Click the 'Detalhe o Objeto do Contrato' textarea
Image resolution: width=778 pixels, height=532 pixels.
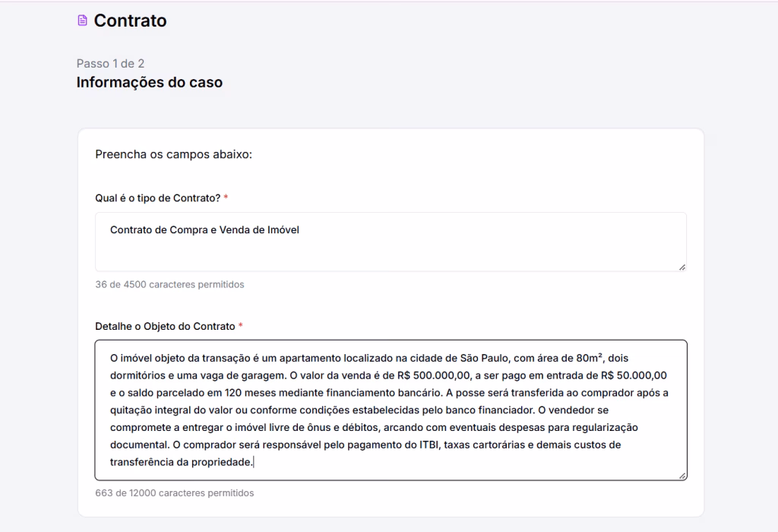click(391, 410)
